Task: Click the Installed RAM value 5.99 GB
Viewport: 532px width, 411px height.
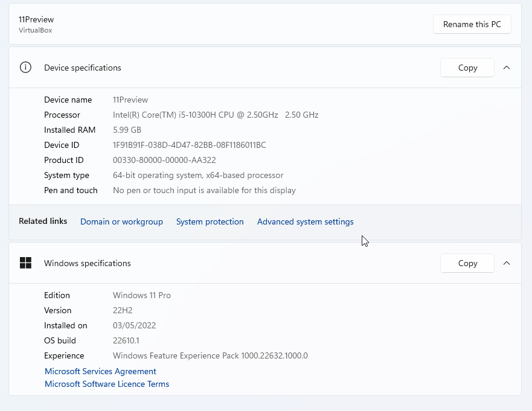Action: (x=127, y=130)
